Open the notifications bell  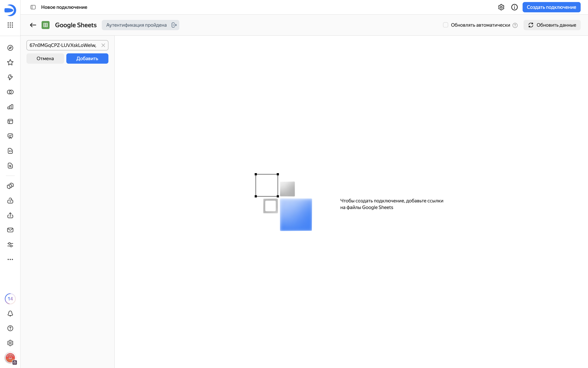[x=10, y=314]
